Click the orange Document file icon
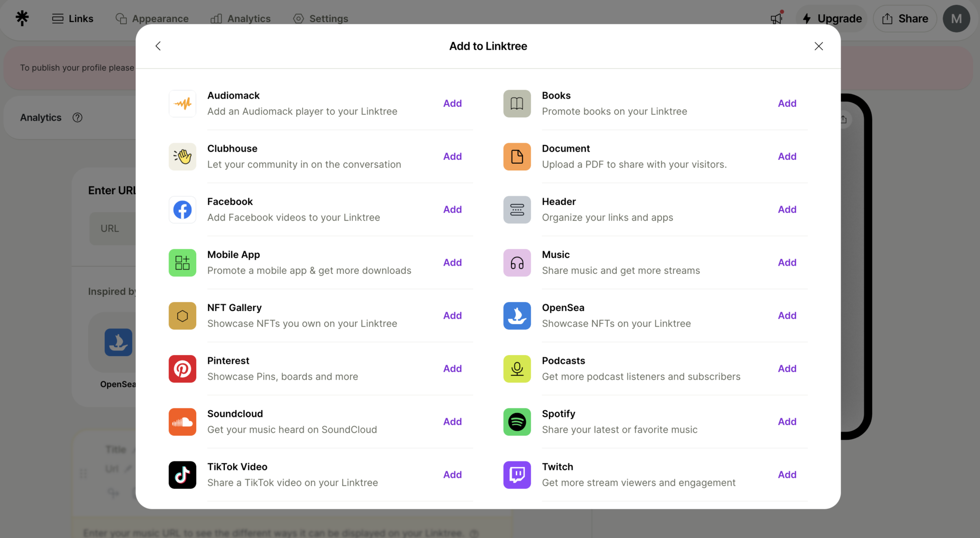This screenshot has height=538, width=980. coord(517,157)
